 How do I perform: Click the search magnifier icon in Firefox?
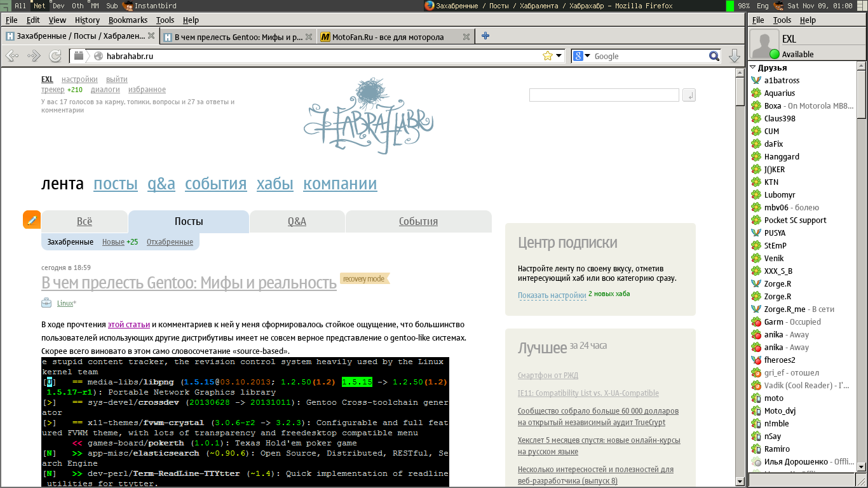coord(714,56)
